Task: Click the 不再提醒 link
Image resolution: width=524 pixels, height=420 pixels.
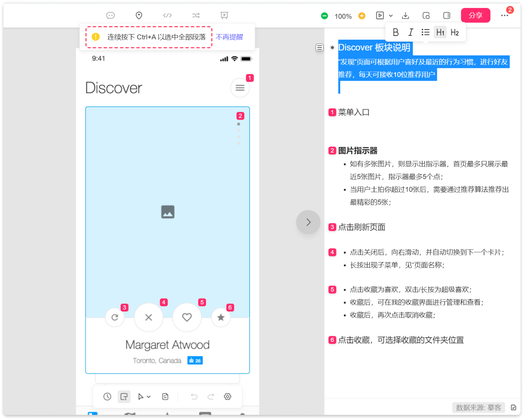Action: pyautogui.click(x=229, y=37)
